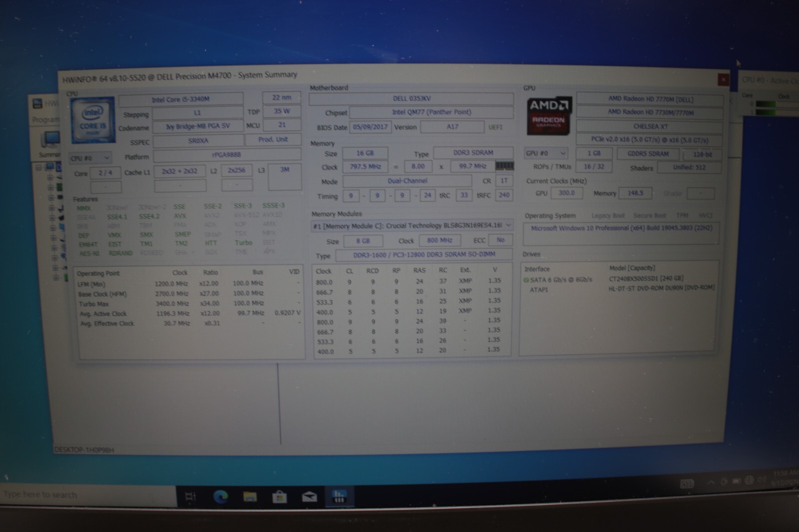Click the DDR3-1600 / PC3-12800 module type field

click(424, 255)
